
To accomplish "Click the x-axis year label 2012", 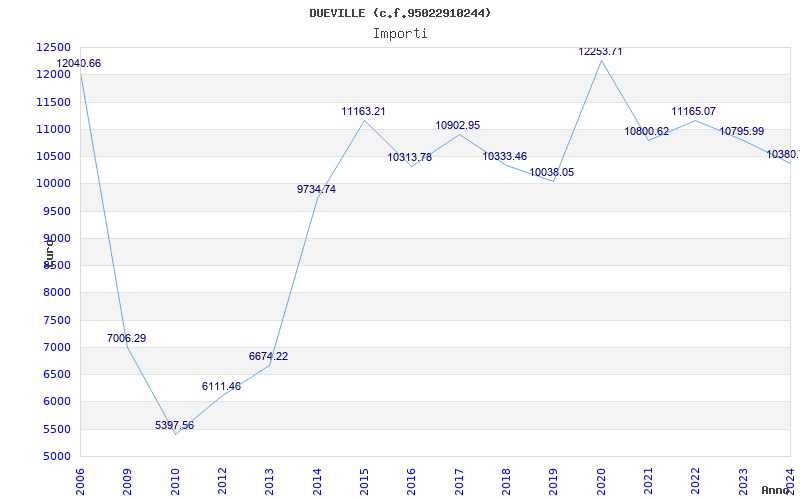I will 222,482.
